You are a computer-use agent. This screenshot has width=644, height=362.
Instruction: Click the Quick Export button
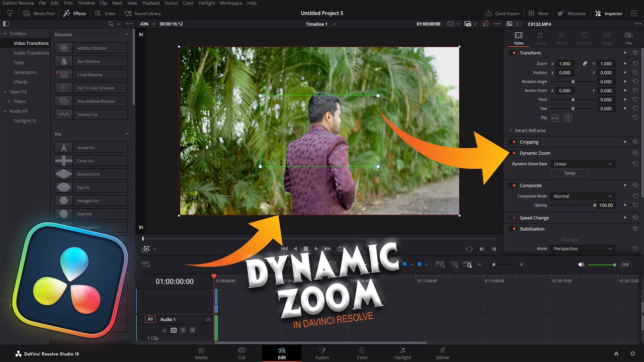[502, 14]
